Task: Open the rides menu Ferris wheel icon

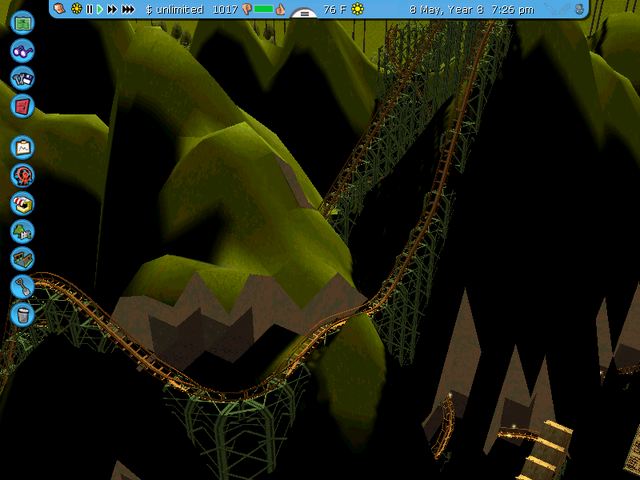Action: point(22,176)
